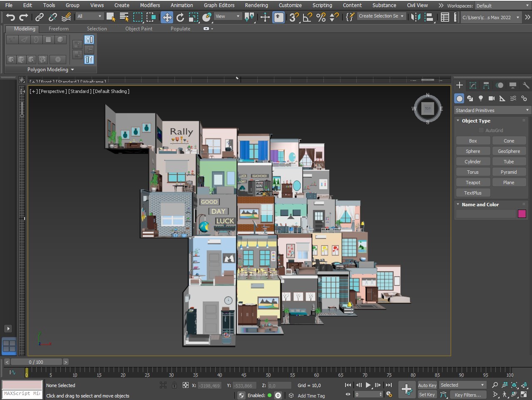This screenshot has width=532, height=400.
Task: Open the Utilities panel wrench icon
Action: coord(526,85)
